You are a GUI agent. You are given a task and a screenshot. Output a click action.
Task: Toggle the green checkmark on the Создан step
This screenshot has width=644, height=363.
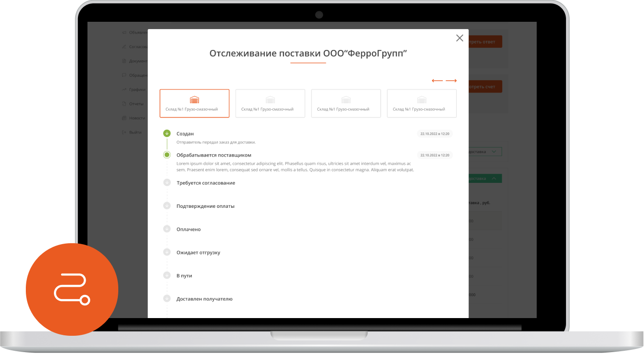click(167, 133)
